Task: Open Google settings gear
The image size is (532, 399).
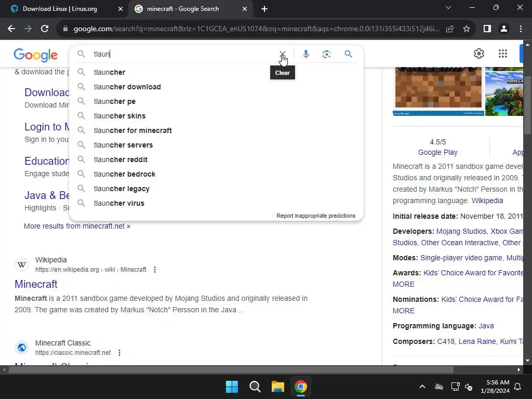Action: (x=478, y=54)
